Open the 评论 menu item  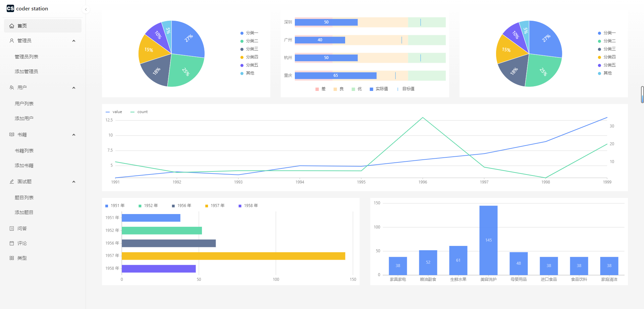click(x=43, y=243)
